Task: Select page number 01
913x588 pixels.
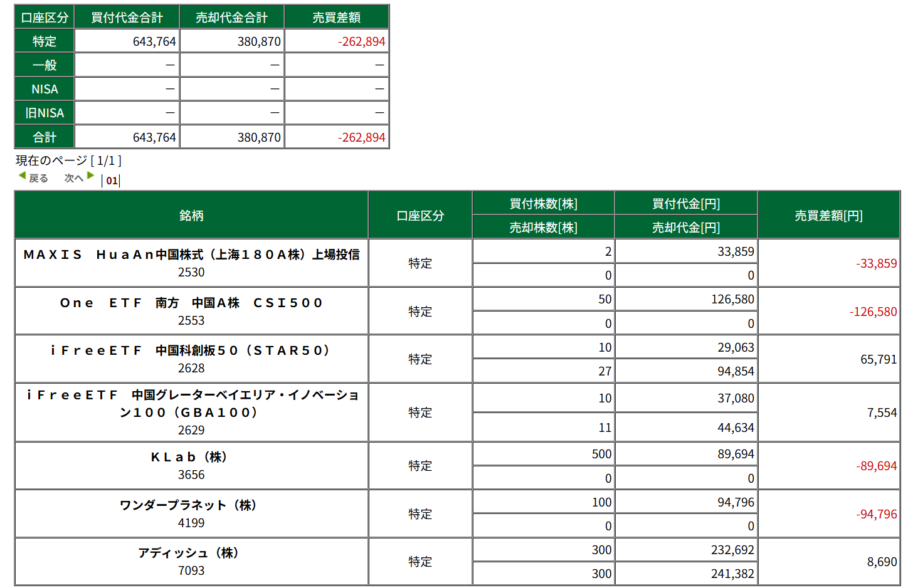Action: 112,181
